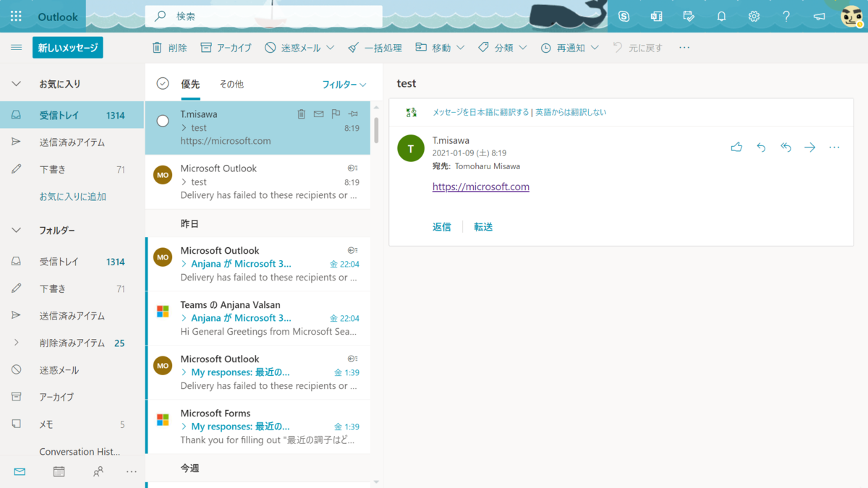Reply using the reply arrow icon
Screen dimensions: 868x488
[x=761, y=147]
